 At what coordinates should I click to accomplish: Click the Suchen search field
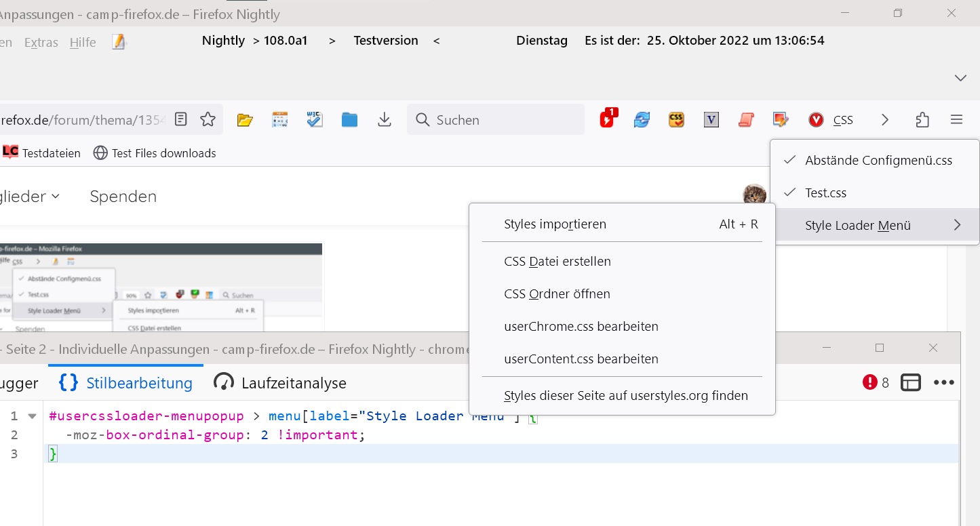click(502, 120)
